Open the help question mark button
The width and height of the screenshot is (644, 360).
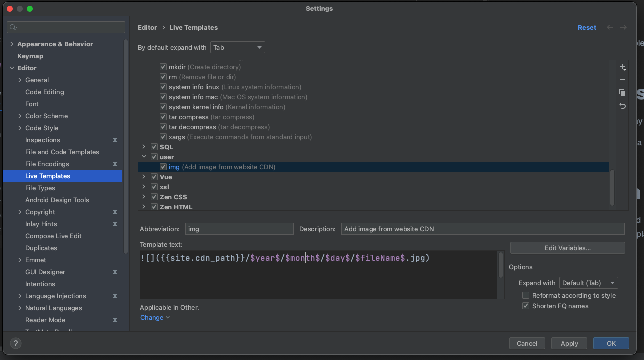pos(15,343)
